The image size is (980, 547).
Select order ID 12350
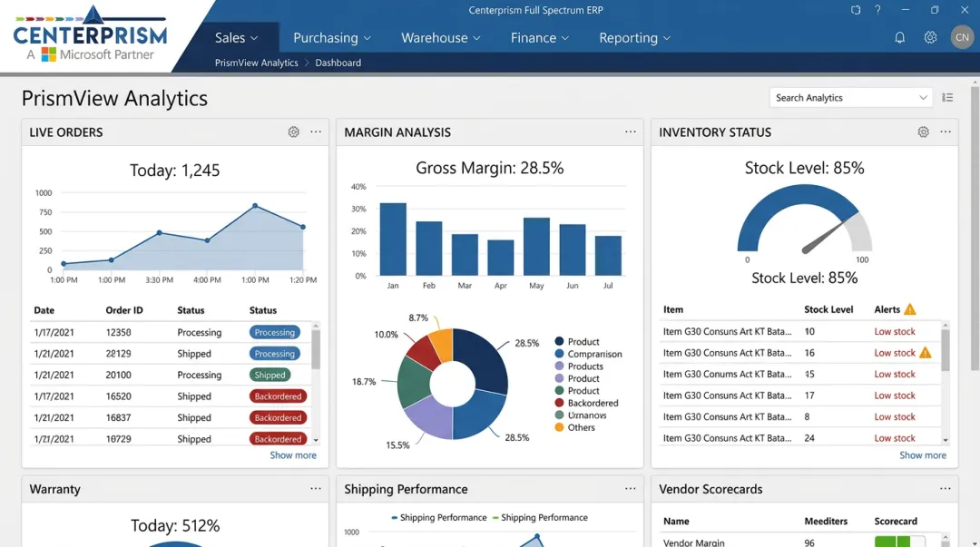118,332
